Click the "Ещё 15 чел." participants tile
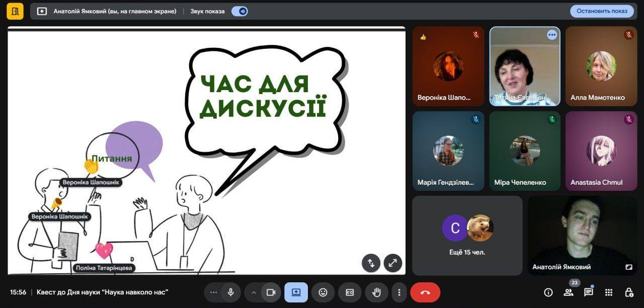This screenshot has height=308, width=644. click(x=467, y=236)
